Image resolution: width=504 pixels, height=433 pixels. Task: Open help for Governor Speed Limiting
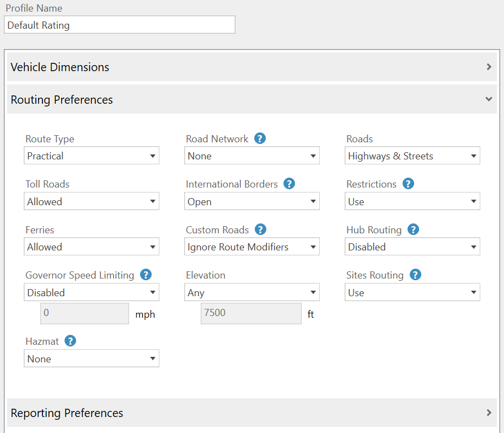coord(146,275)
